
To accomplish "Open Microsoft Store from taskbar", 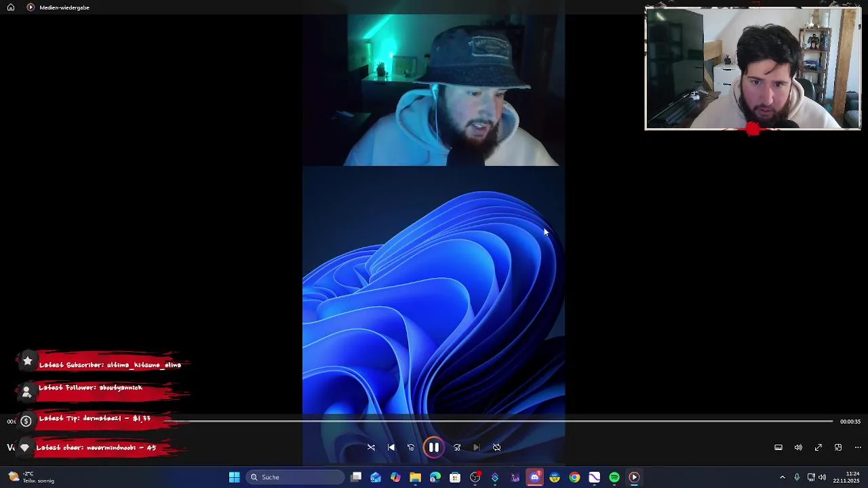I will pos(455,477).
